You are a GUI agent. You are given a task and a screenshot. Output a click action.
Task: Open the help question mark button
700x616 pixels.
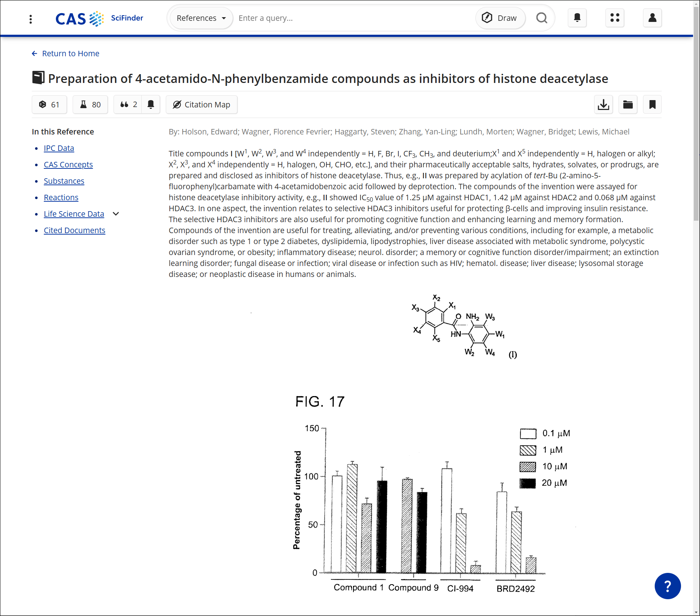[x=667, y=586]
